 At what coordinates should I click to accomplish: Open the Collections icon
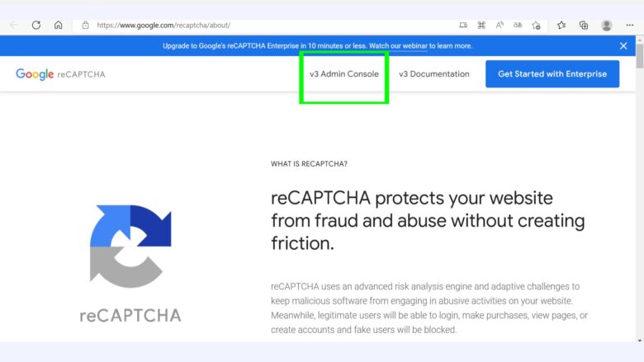[584, 25]
